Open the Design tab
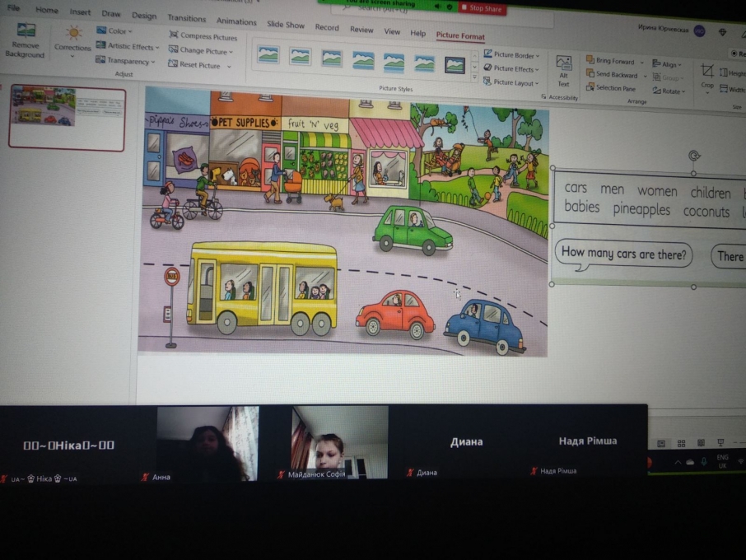Viewport: 746px width, 560px height. [x=143, y=16]
